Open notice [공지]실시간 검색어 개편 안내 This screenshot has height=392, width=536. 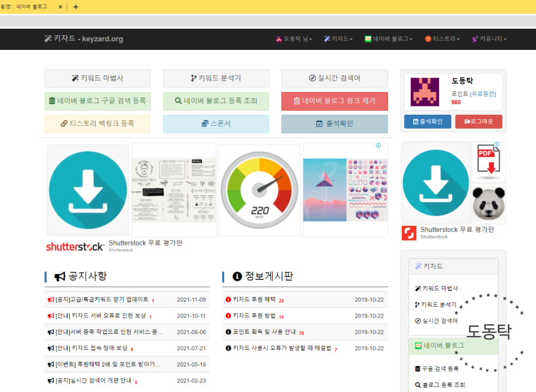93,380
